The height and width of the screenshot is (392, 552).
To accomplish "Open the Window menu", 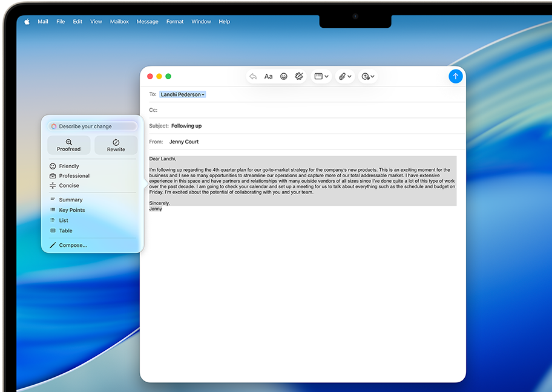I will [201, 21].
